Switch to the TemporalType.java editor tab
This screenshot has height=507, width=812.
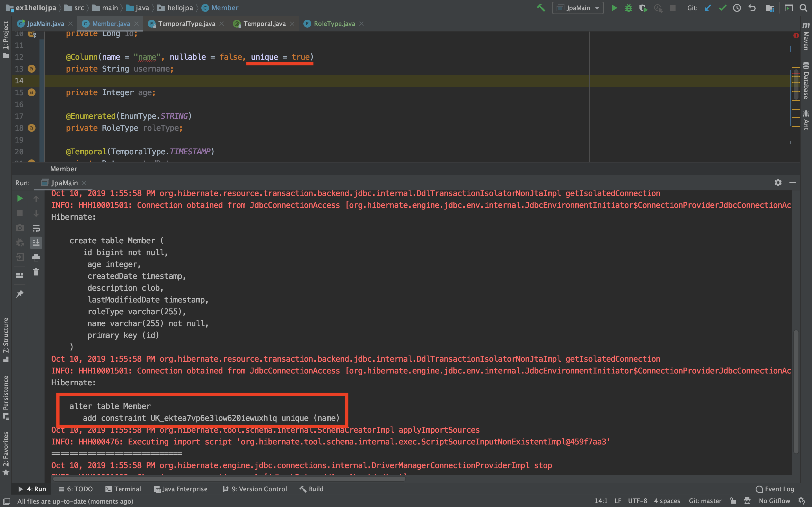click(x=187, y=24)
